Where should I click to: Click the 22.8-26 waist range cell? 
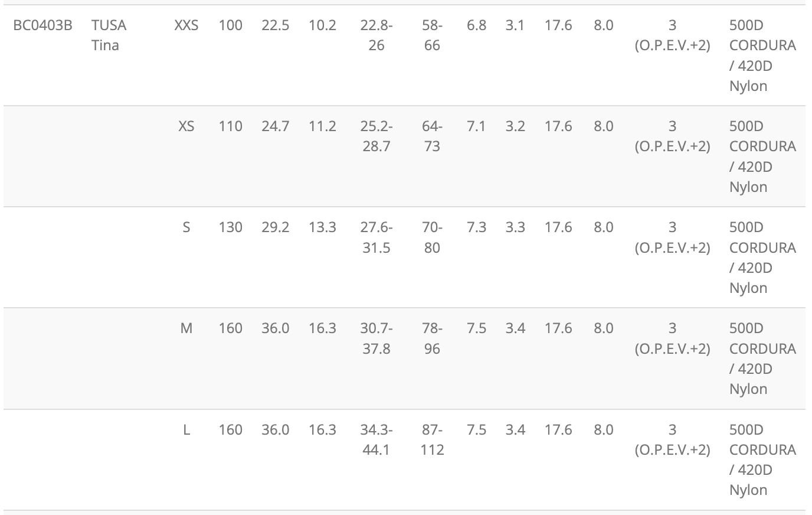click(376, 35)
